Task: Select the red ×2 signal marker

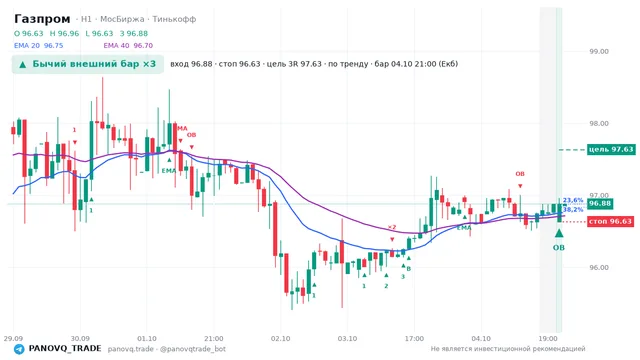Action: (392, 227)
